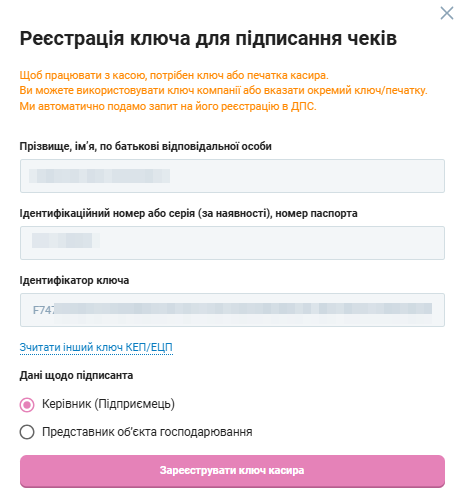
Task: Click the dialog heading Реєстрація ключа для підписання чеків
Action: point(208,39)
